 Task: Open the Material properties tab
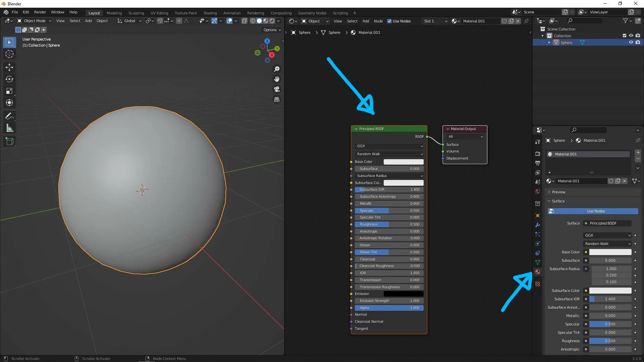[538, 272]
